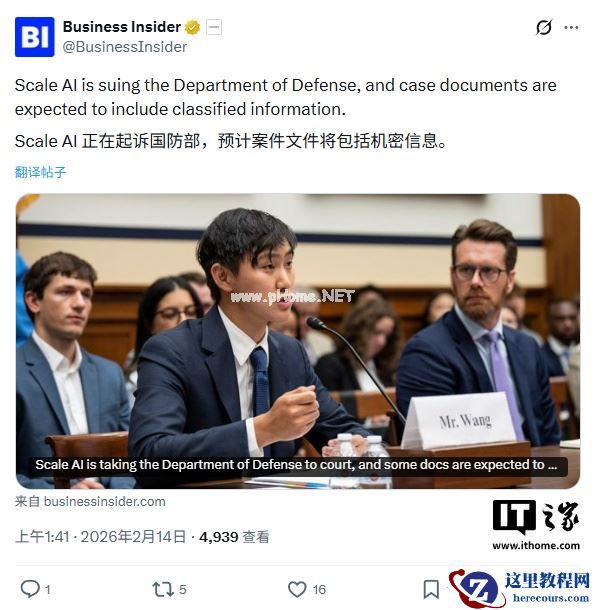
Task: Click the gold verified badge
Action: (192, 28)
